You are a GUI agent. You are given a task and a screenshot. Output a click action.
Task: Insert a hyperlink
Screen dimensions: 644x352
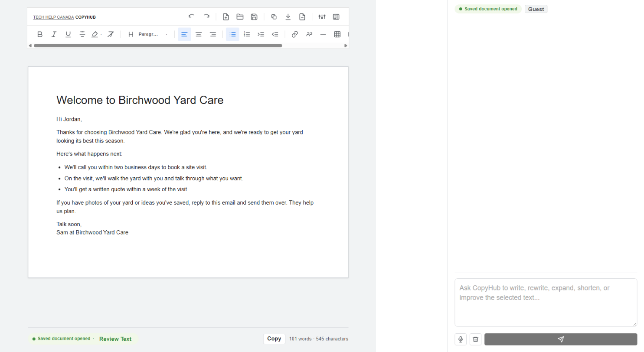[x=295, y=34]
